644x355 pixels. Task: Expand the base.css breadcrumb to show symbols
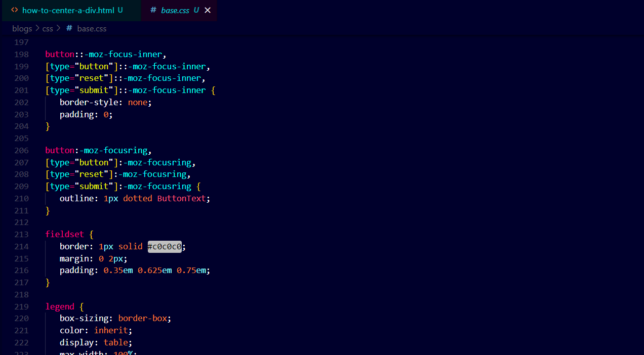91,28
